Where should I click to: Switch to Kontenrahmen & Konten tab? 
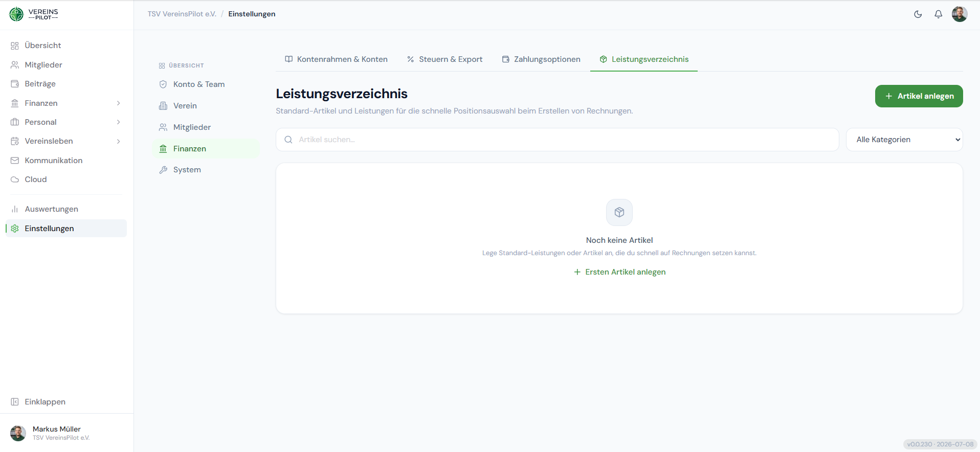[336, 59]
